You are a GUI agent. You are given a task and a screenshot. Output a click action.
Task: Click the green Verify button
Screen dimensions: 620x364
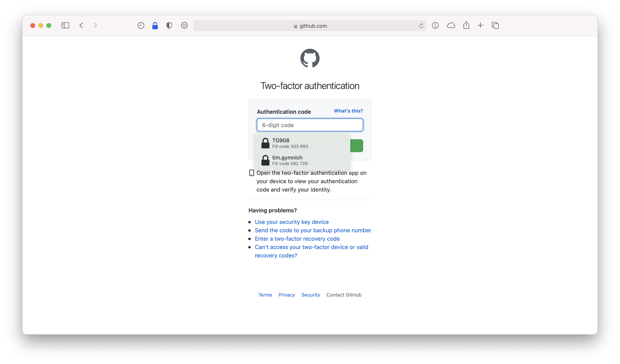[x=357, y=146]
